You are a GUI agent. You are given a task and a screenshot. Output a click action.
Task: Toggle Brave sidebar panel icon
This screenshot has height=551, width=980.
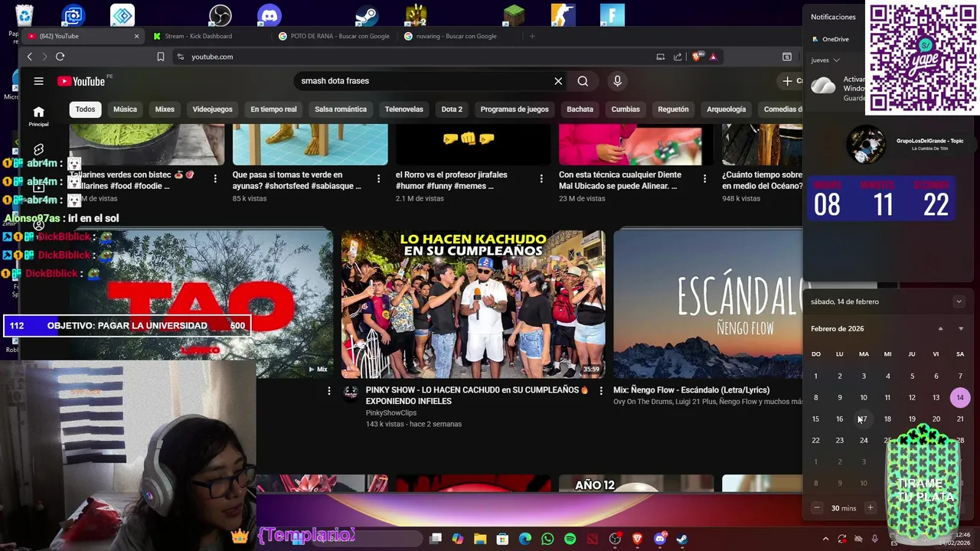(x=786, y=57)
